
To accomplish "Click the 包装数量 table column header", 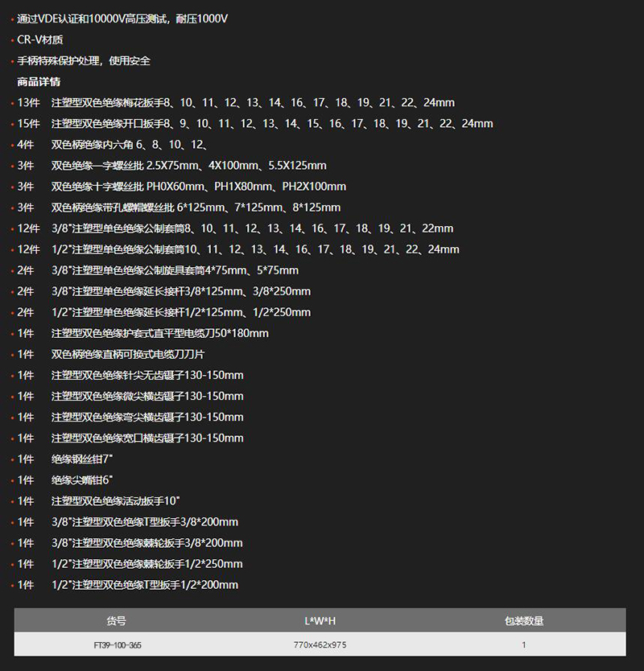I will [x=523, y=620].
